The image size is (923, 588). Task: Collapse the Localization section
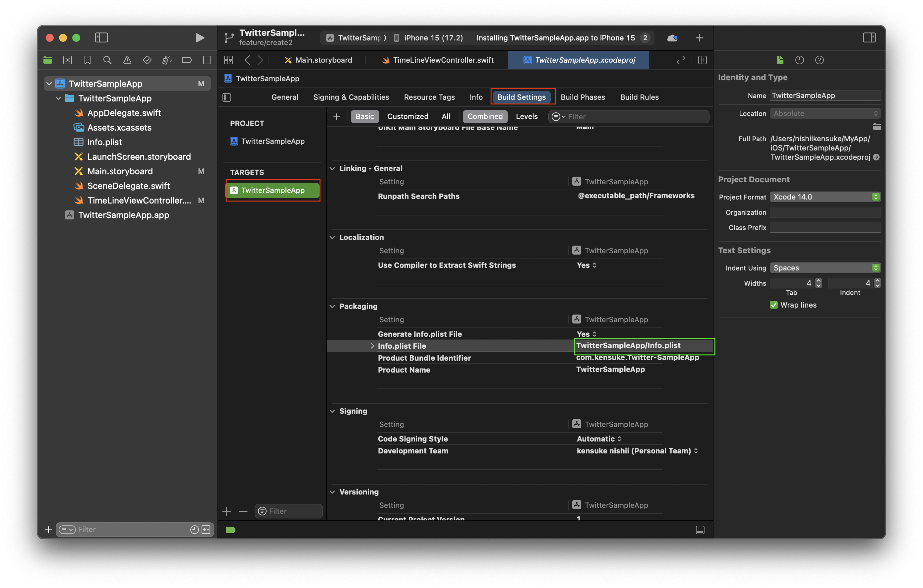tap(332, 237)
